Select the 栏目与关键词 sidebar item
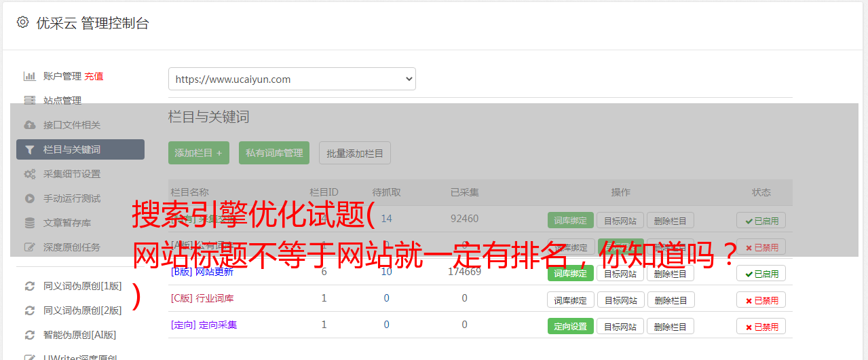Image resolution: width=868 pixels, height=360 pixels. click(80, 149)
